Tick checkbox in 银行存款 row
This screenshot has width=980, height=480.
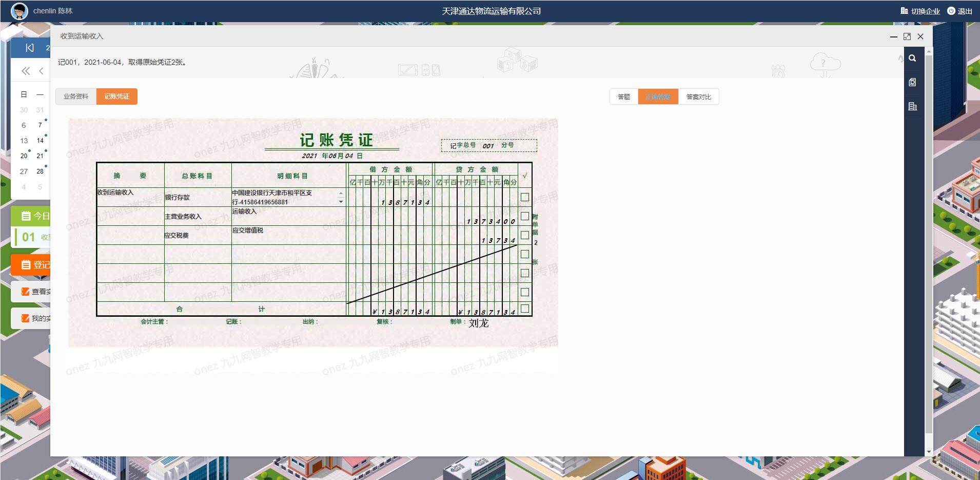click(x=525, y=197)
